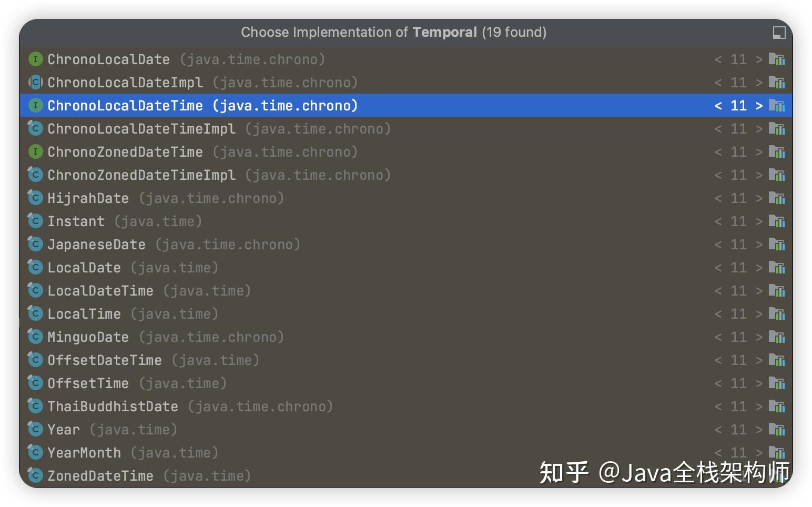The image size is (812, 507).
Task: Select the ThaiBuddhistDate entry
Action: click(x=112, y=406)
